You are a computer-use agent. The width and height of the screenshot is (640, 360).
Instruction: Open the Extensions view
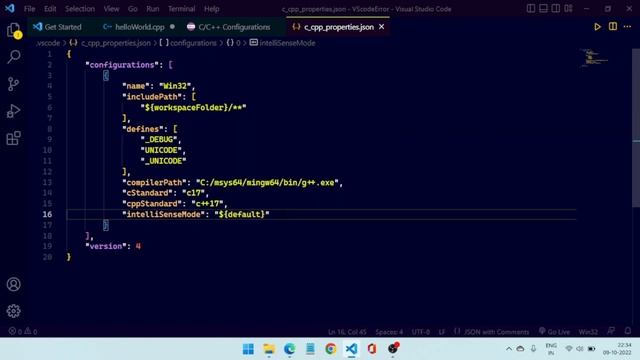coord(13,138)
